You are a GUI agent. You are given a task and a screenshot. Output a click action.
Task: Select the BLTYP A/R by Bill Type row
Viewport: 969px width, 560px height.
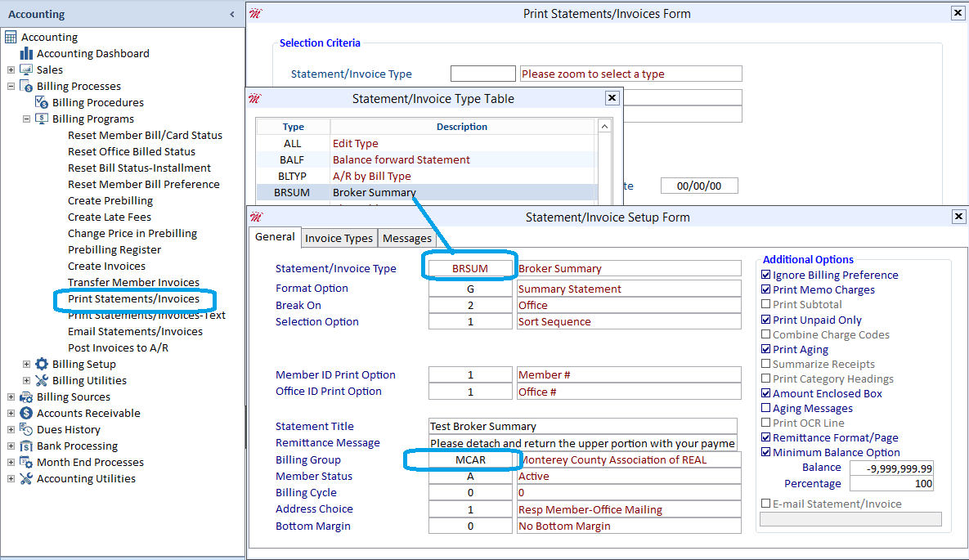point(426,176)
